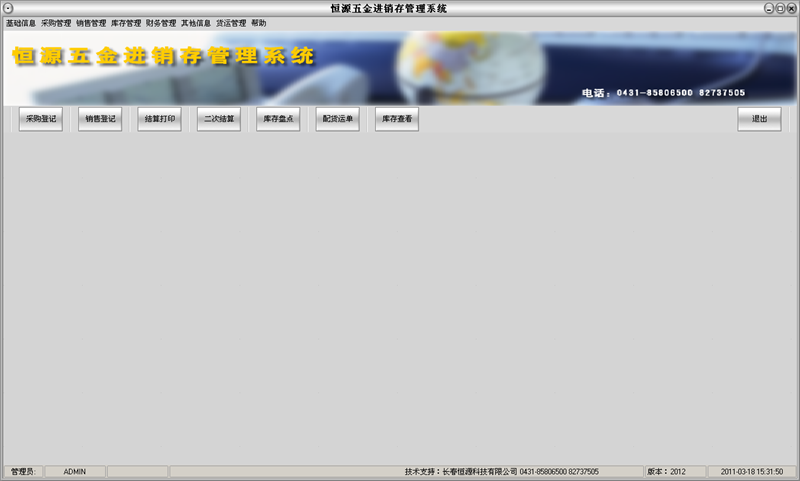Screen dimensions: 800x481
Task: Minimize the window via title bar
Action: pos(769,8)
